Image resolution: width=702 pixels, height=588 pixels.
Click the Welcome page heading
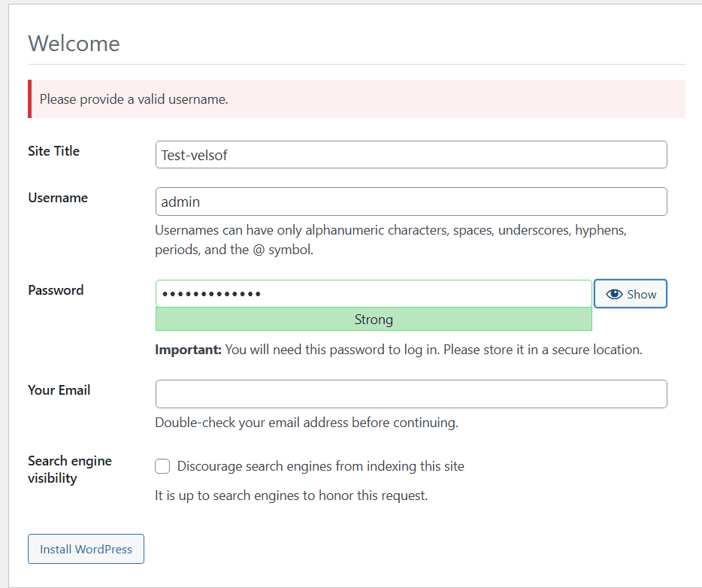point(74,44)
